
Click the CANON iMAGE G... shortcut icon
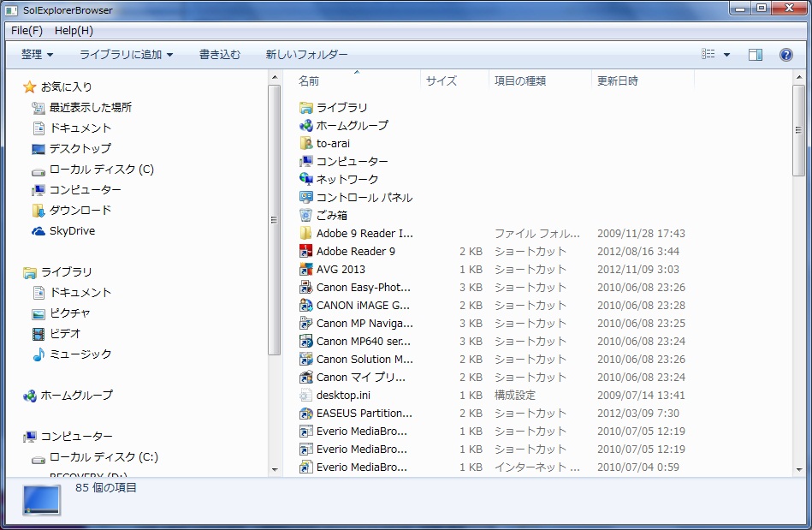pyautogui.click(x=306, y=305)
